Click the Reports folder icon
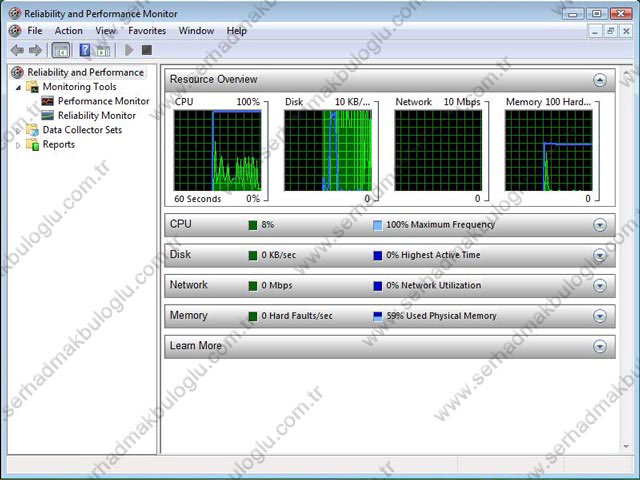This screenshot has height=480, width=640. 32,144
